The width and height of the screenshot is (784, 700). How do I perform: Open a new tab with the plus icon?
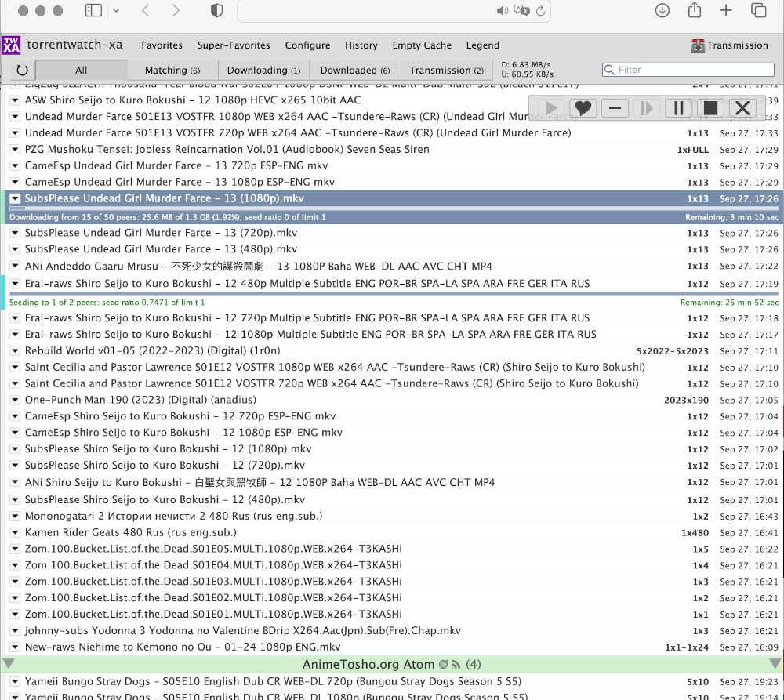pos(725,10)
